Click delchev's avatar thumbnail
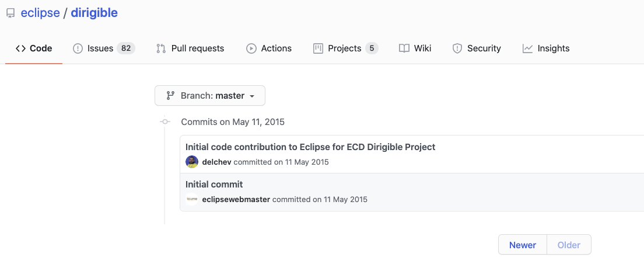The width and height of the screenshot is (644, 271). [x=192, y=162]
